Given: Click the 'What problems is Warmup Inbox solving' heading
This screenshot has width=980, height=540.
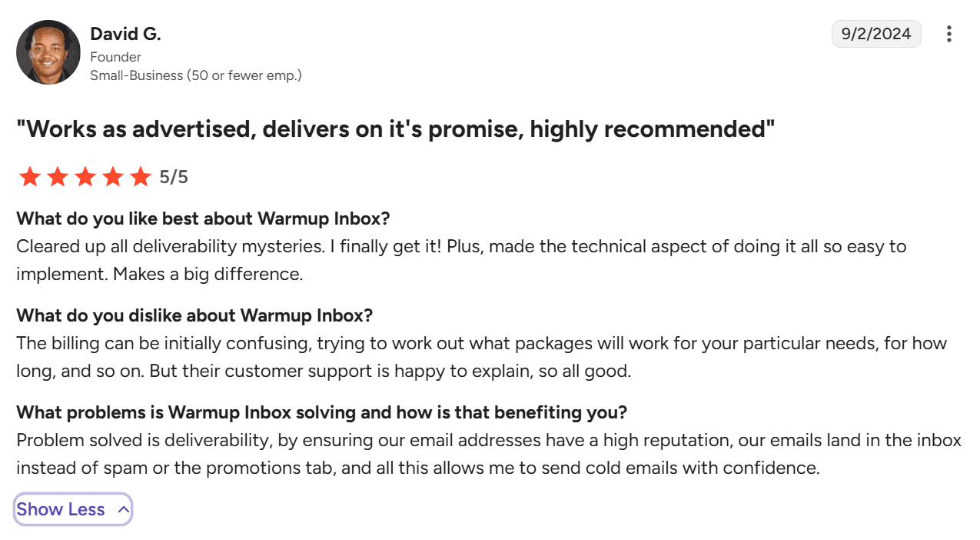Looking at the screenshot, I should click(321, 412).
